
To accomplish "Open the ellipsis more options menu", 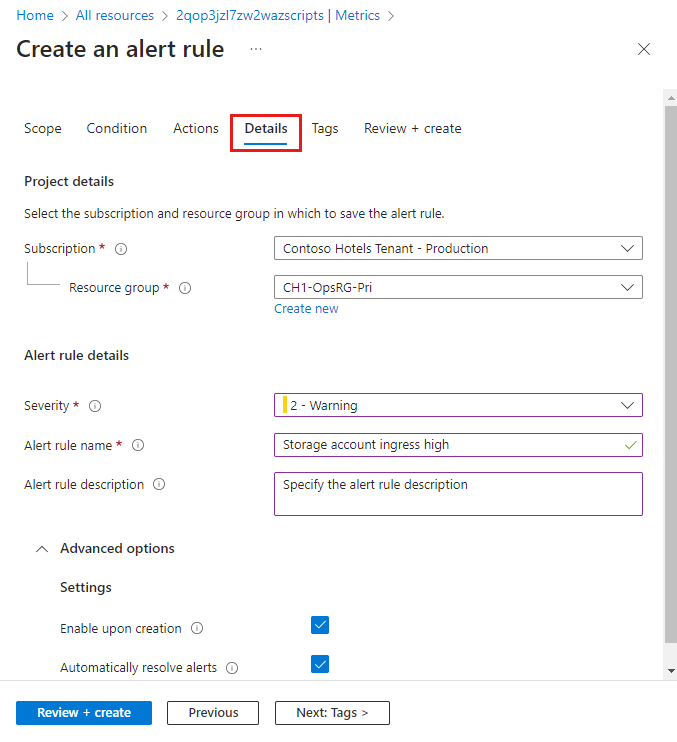I will pos(256,49).
